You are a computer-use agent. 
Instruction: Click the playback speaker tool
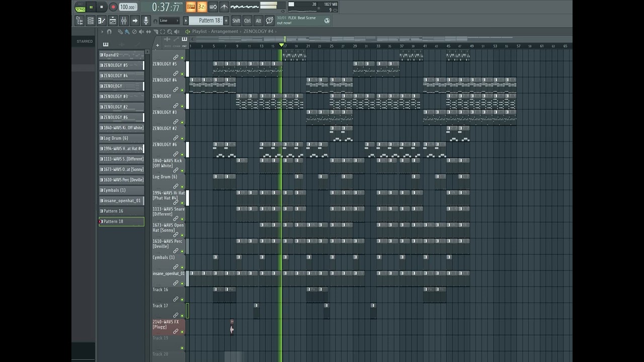click(x=177, y=32)
